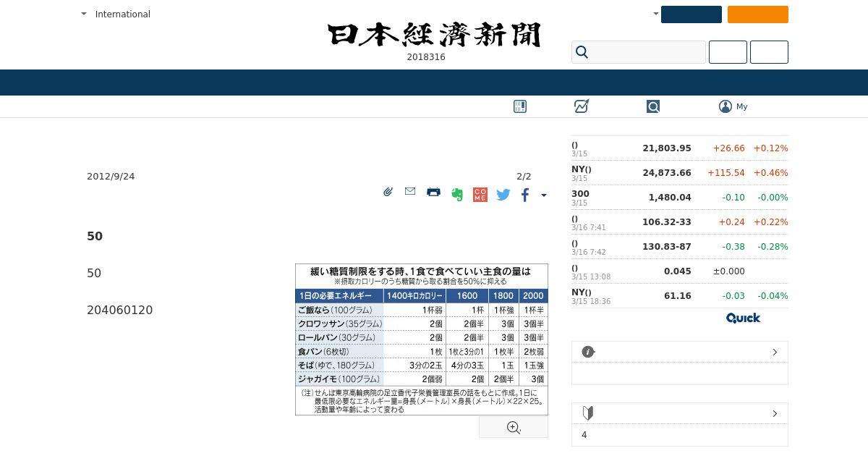Image resolution: width=868 pixels, height=456 pixels.
Task: Share article via email icon
Action: pos(410,191)
